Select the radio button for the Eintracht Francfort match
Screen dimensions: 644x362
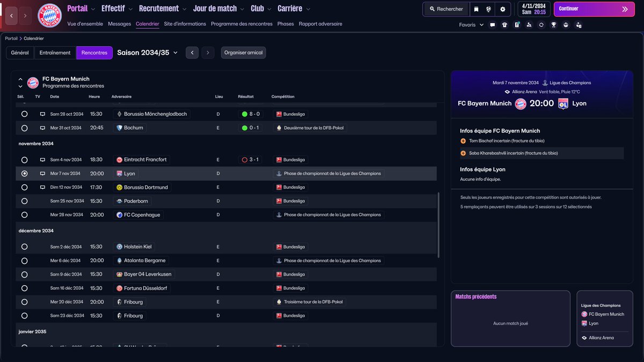24,160
